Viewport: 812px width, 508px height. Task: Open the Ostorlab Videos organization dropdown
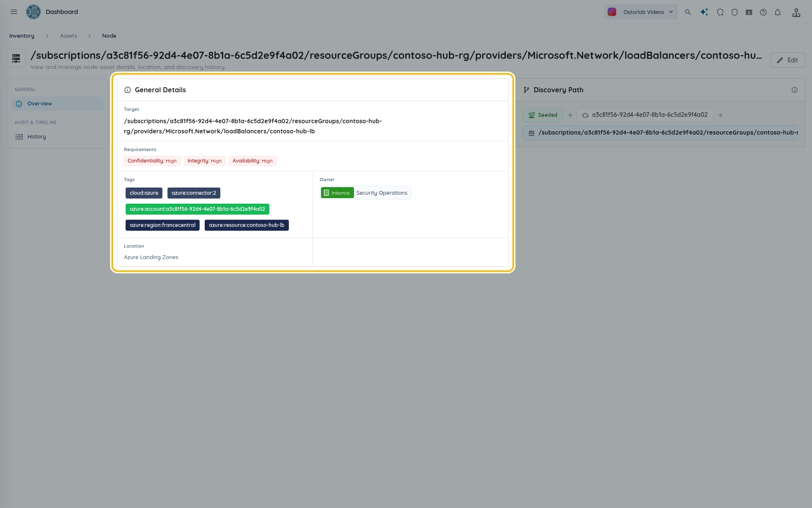[641, 12]
